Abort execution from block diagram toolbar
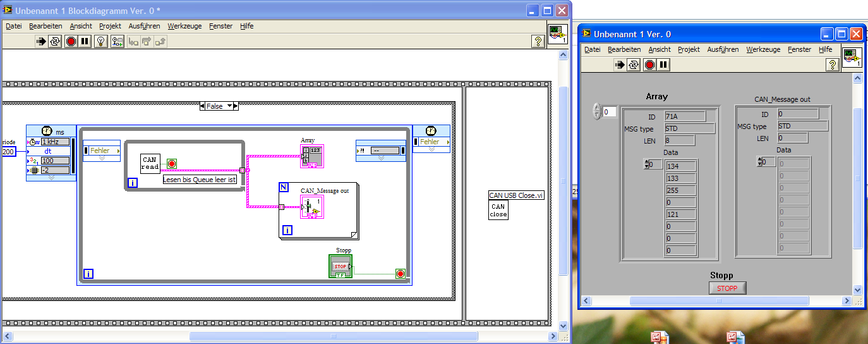Screen dimensions: 868x344 (x=71, y=41)
